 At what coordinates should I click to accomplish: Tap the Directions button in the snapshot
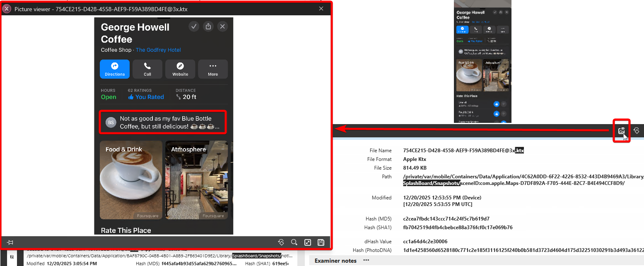[115, 69]
